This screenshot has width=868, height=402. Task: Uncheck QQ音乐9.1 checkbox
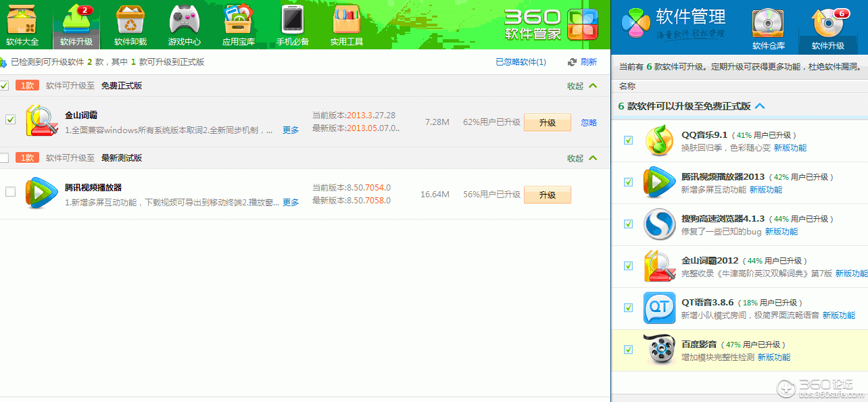(x=629, y=141)
